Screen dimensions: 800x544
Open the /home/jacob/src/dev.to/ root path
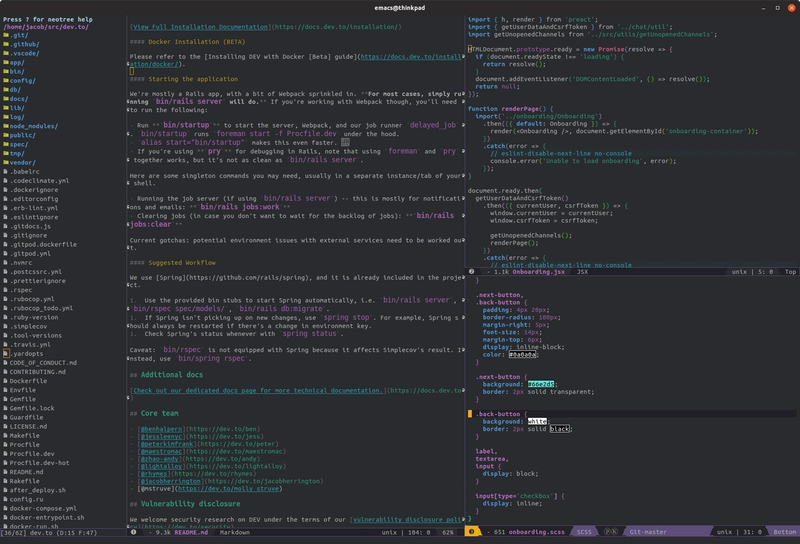46,27
